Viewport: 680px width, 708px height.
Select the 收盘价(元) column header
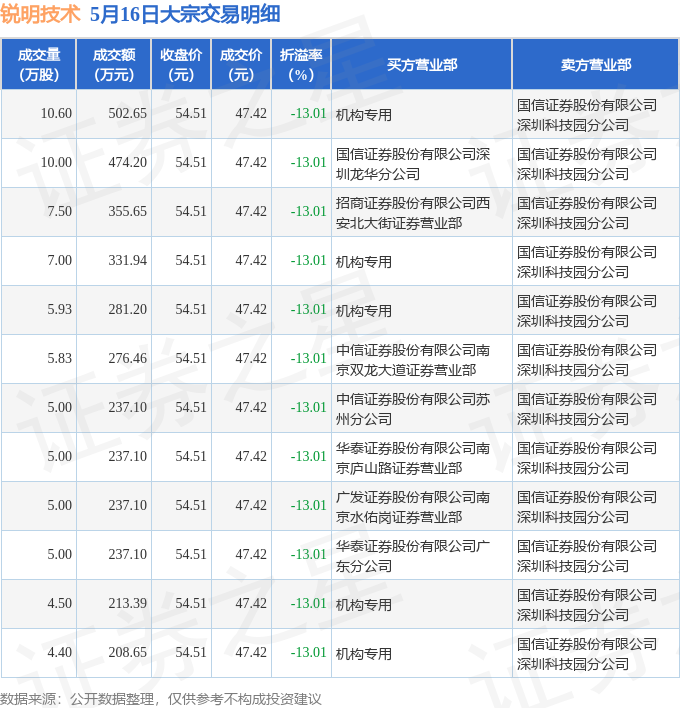[181, 65]
